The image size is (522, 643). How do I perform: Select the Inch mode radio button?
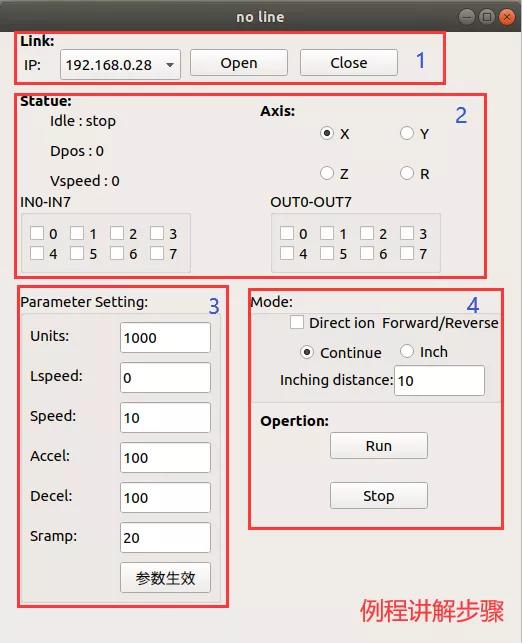[x=407, y=351]
